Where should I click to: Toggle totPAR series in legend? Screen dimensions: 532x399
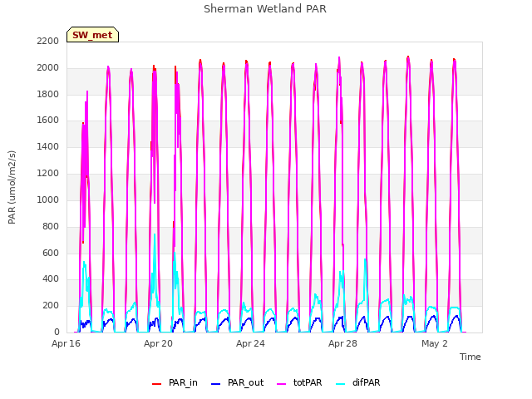click(299, 382)
